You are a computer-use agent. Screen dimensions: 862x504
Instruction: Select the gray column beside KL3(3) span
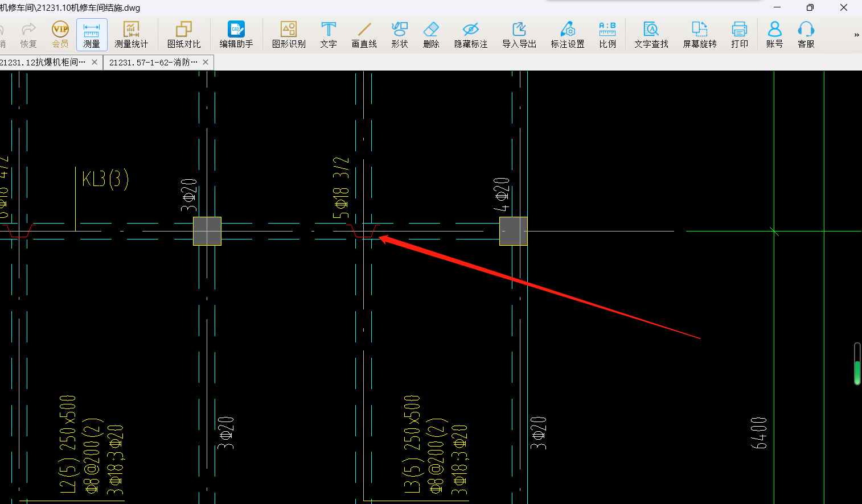coord(207,231)
